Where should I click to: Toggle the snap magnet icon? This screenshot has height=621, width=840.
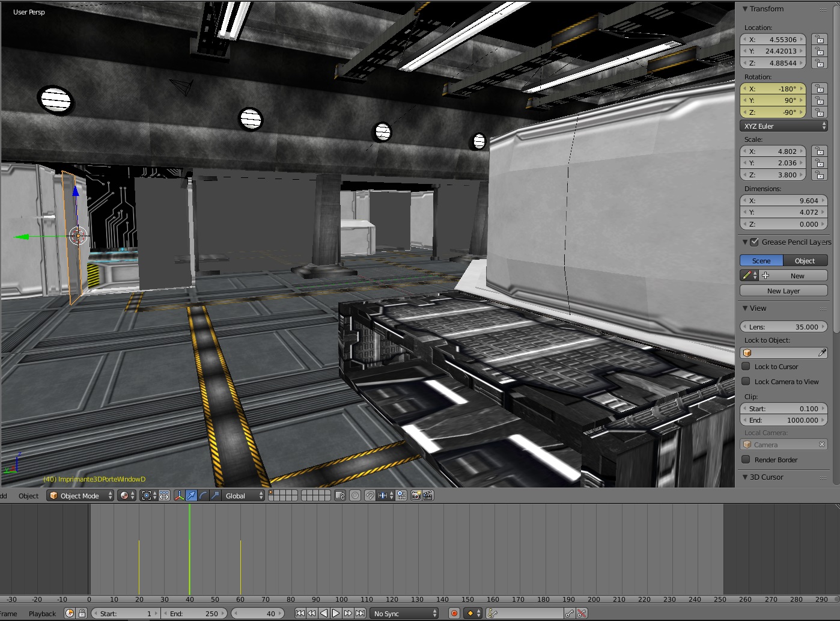click(370, 495)
